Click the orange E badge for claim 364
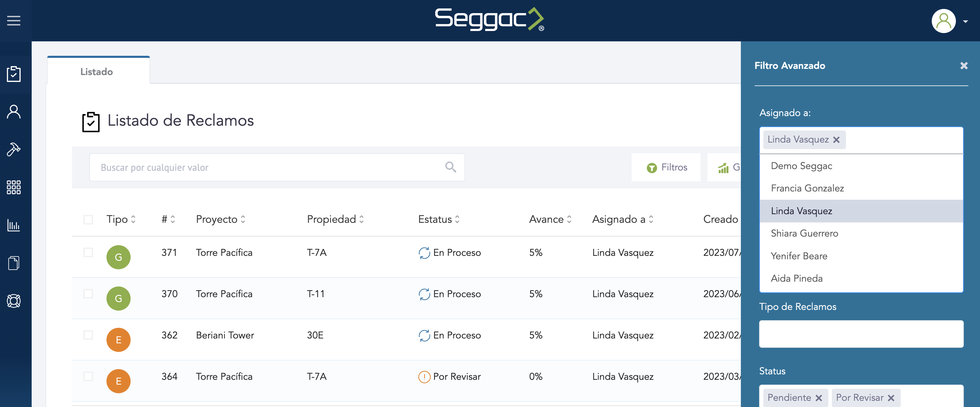 click(118, 381)
